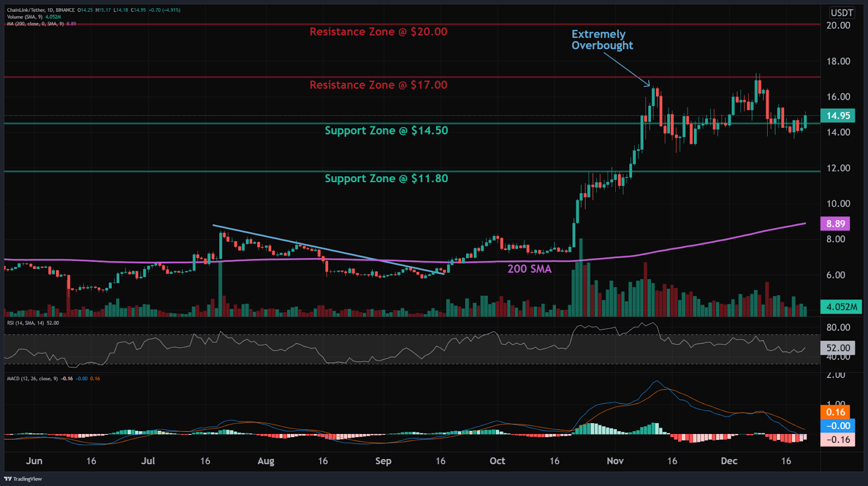
Task: Select the Extremely Overbought annotation text
Action: 602,40
